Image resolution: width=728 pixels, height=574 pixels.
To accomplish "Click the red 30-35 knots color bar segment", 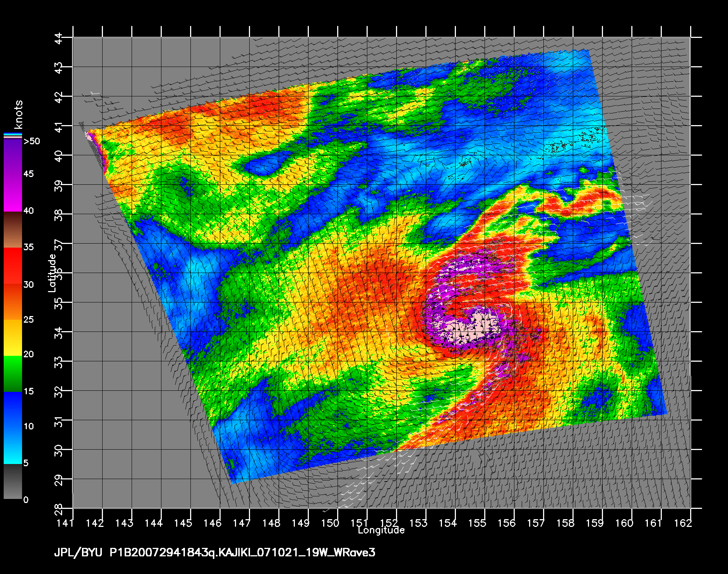I will click(13, 266).
